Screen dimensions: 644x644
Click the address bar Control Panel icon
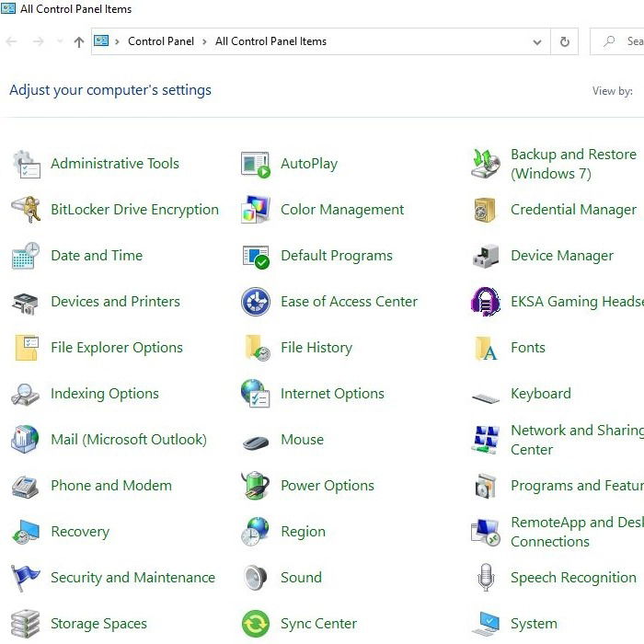[x=101, y=40]
